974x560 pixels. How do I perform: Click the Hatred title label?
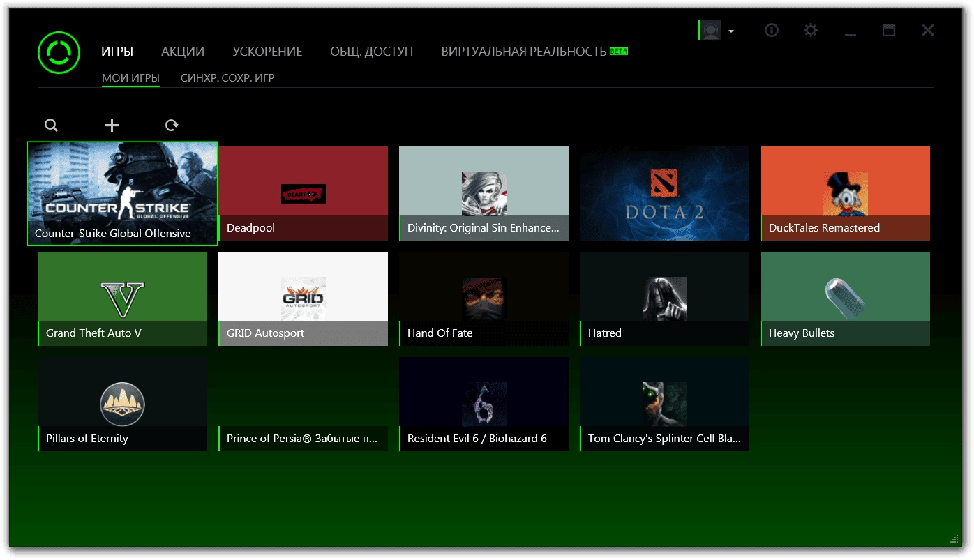[x=605, y=333]
